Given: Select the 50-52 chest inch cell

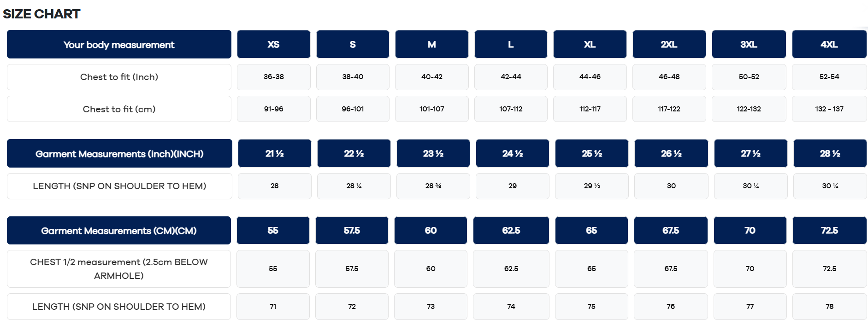Looking at the screenshot, I should (749, 77).
